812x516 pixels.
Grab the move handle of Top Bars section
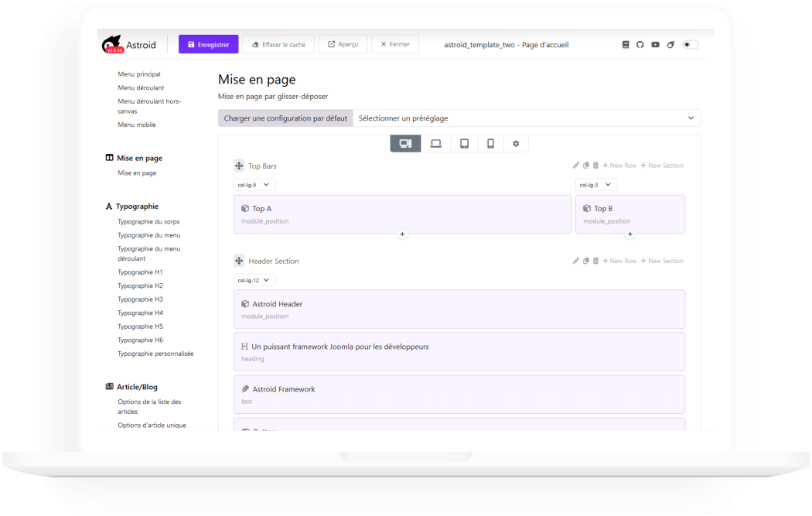[239, 166]
